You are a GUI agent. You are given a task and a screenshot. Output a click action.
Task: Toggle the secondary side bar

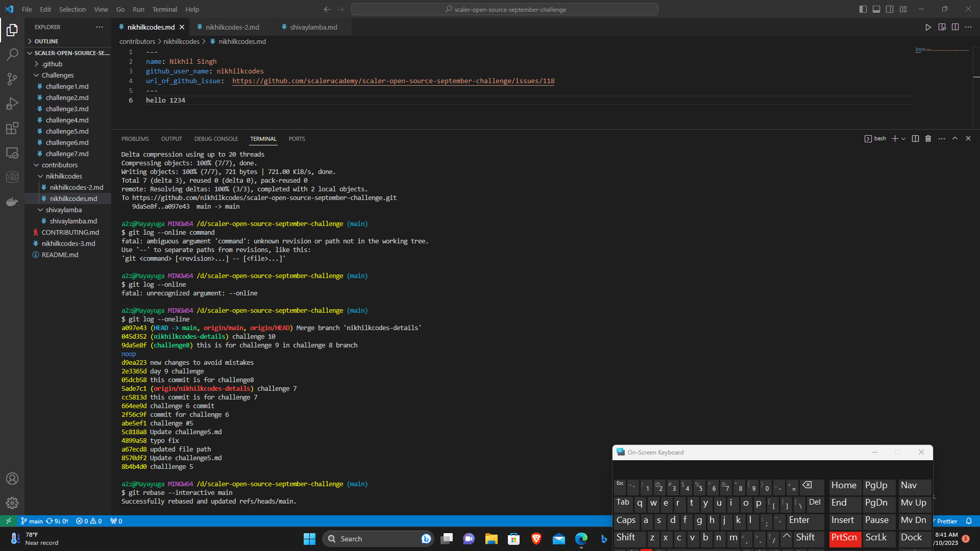pyautogui.click(x=890, y=9)
